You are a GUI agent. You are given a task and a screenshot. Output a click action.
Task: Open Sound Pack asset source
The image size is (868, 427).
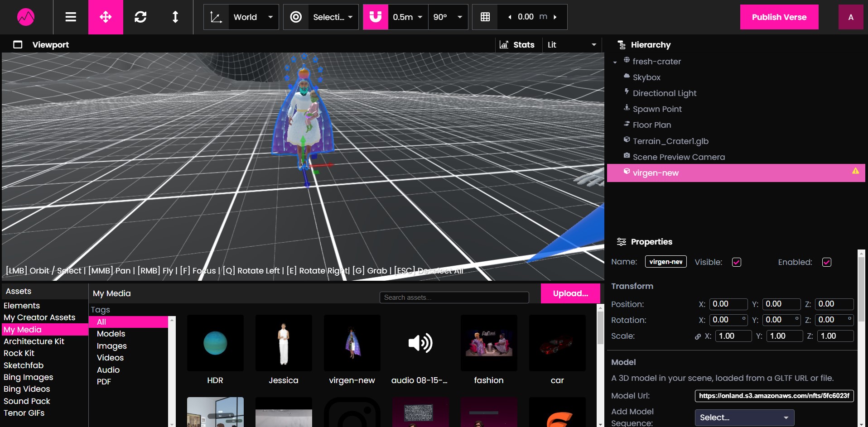(x=27, y=401)
